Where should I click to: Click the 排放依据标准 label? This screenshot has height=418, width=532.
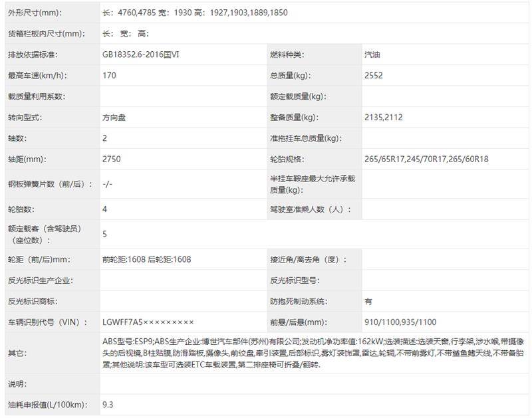pos(33,54)
